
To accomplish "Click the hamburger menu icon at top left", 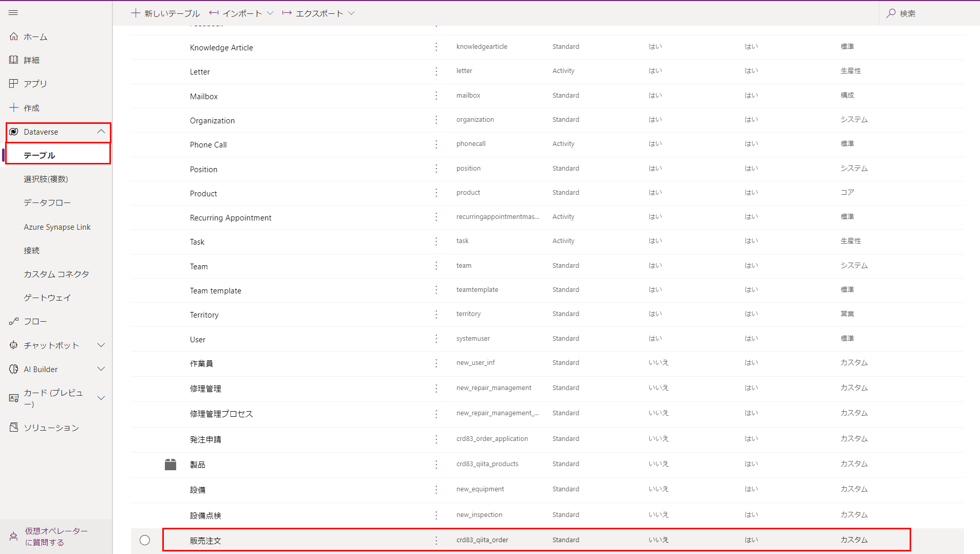I will 13,12.
